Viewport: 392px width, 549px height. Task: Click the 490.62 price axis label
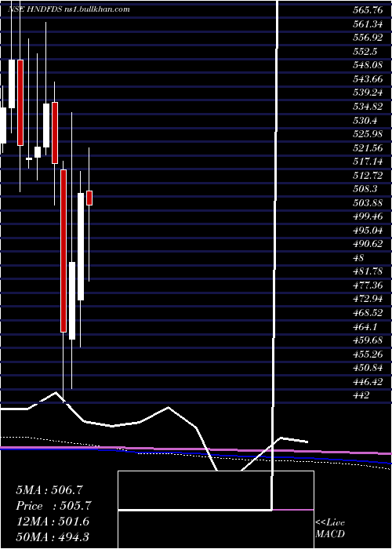pyautogui.click(x=368, y=244)
